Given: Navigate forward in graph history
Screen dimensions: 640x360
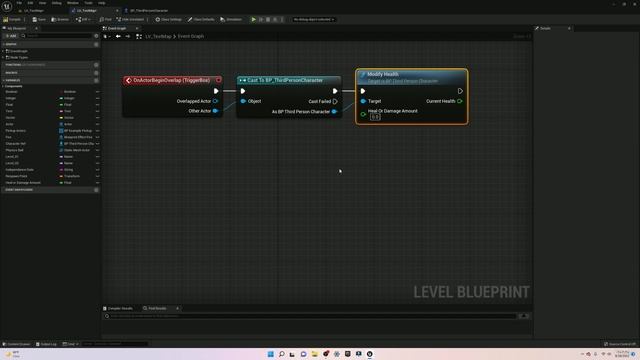Looking at the screenshot, I should [128, 36].
